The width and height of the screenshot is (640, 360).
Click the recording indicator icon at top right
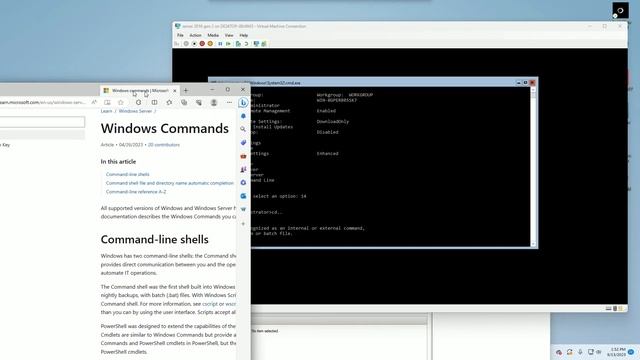[620, 11]
